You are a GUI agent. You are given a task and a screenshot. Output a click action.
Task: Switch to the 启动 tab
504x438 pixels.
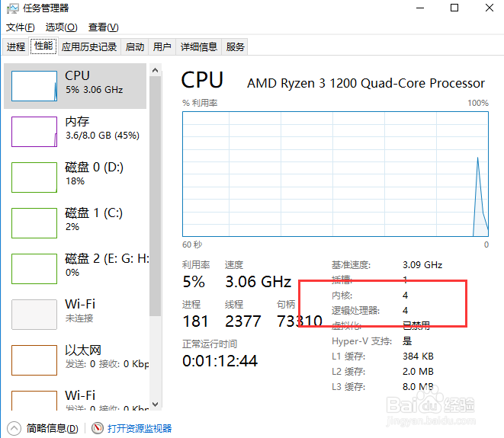pyautogui.click(x=135, y=46)
